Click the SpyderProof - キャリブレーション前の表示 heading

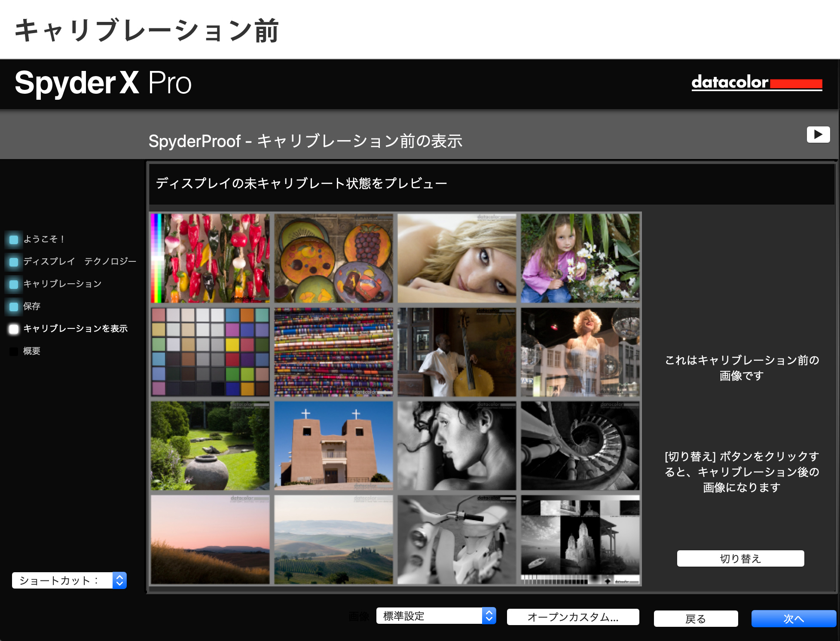(305, 141)
